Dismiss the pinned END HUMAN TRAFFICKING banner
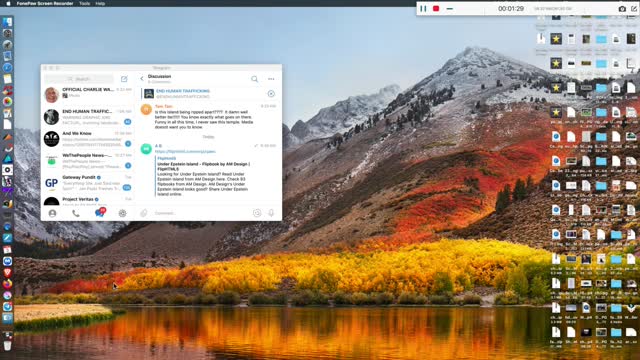The image size is (640, 360). click(x=271, y=94)
